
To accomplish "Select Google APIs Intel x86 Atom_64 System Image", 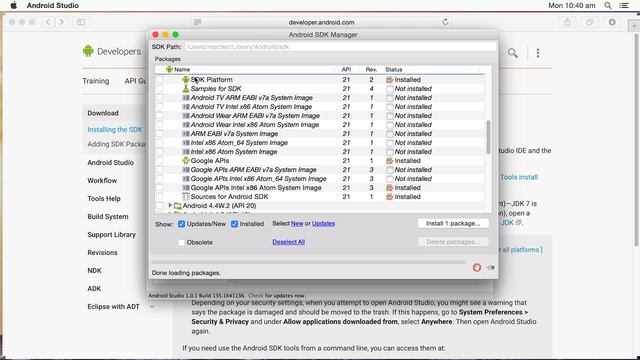I will (x=320, y=178).
